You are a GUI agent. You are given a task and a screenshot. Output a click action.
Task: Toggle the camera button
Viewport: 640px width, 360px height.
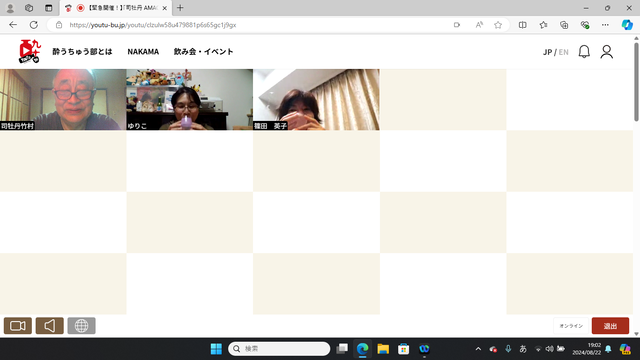[x=18, y=326]
